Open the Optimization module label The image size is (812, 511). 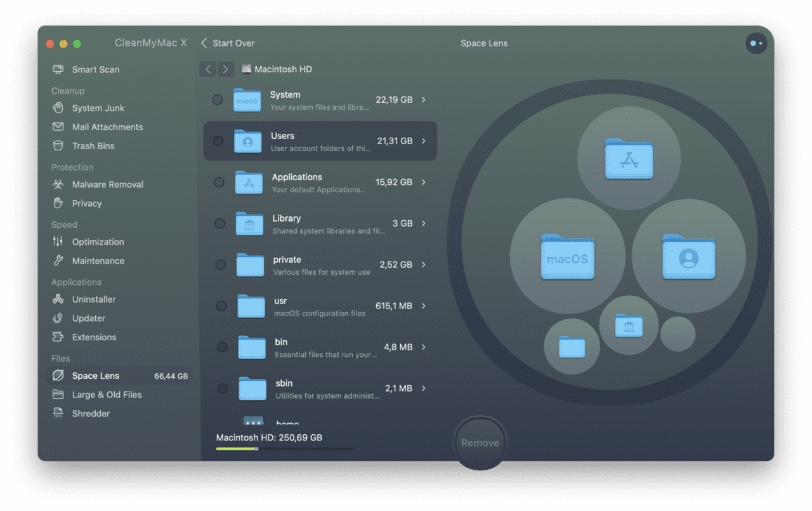98,242
